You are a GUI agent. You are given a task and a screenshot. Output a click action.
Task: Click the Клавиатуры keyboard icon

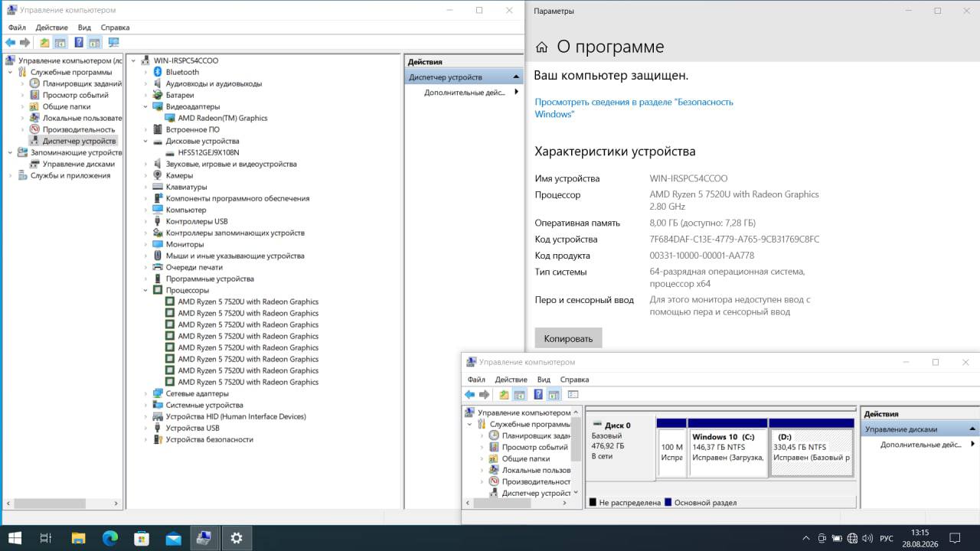click(x=158, y=187)
